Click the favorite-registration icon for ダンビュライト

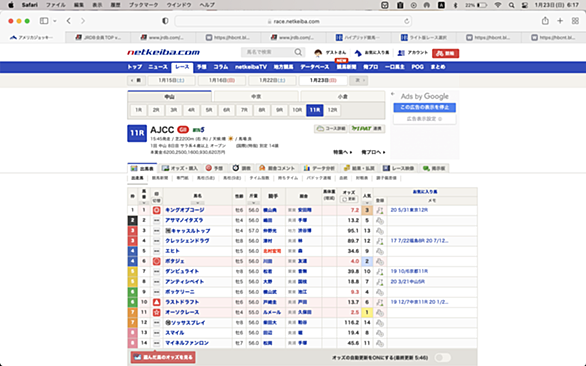pyautogui.click(x=380, y=272)
